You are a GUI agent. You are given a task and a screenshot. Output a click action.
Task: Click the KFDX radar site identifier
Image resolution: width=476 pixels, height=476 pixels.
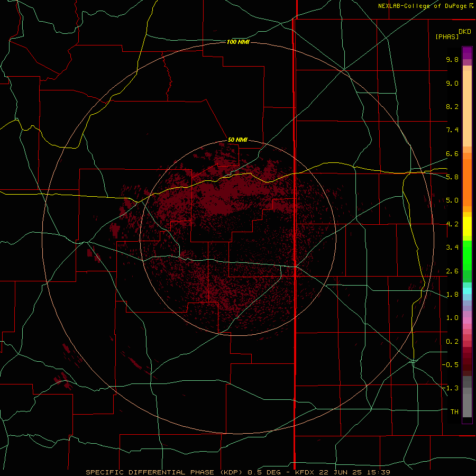[x=305, y=472]
